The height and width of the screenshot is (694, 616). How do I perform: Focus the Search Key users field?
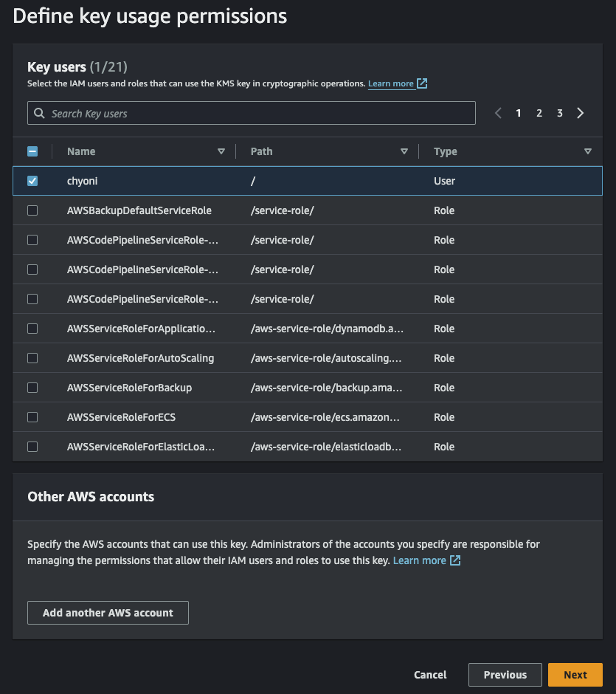(x=251, y=113)
